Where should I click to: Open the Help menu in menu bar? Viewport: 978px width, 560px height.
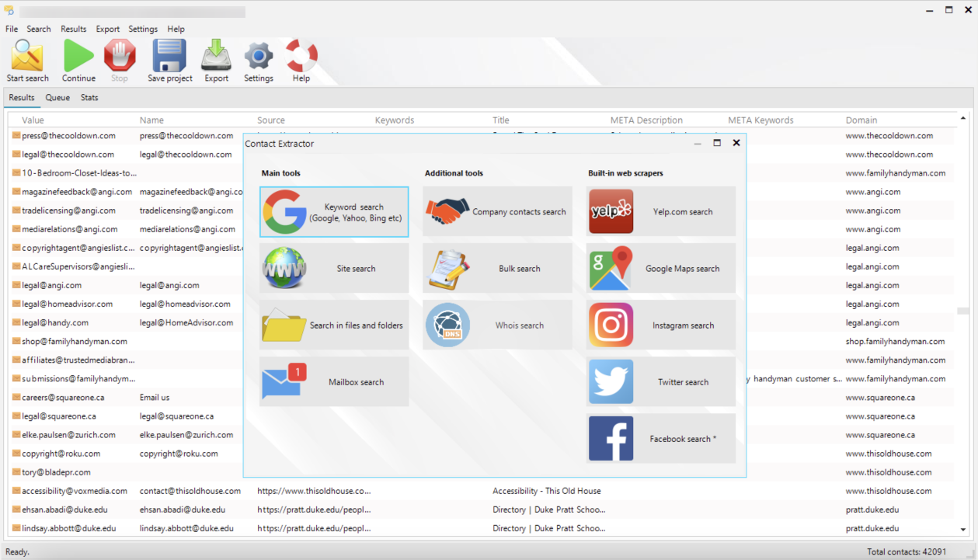176,29
